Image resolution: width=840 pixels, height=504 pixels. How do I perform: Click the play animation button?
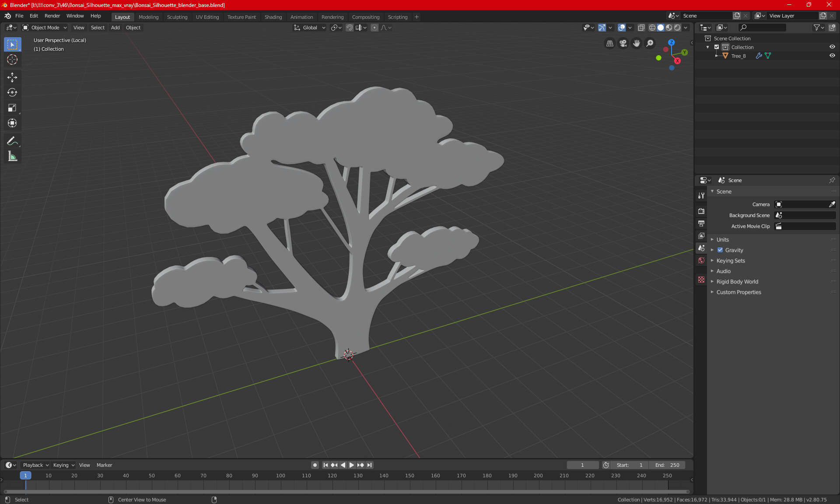[351, 465]
